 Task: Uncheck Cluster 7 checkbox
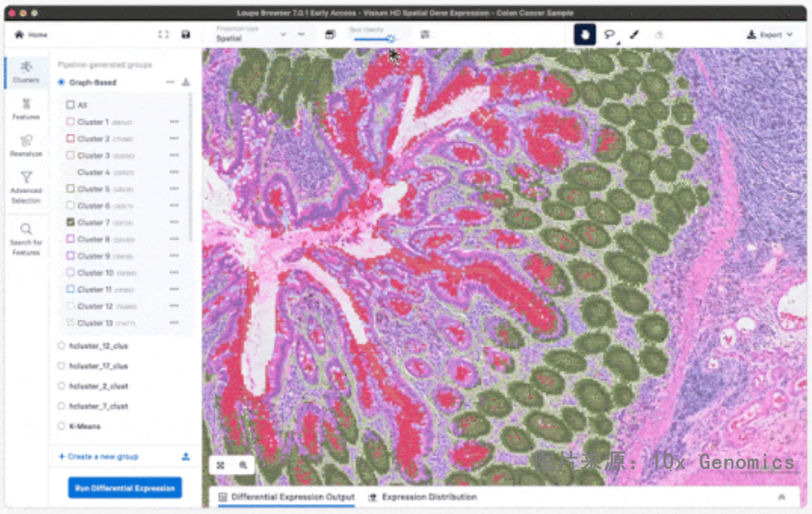pos(70,222)
